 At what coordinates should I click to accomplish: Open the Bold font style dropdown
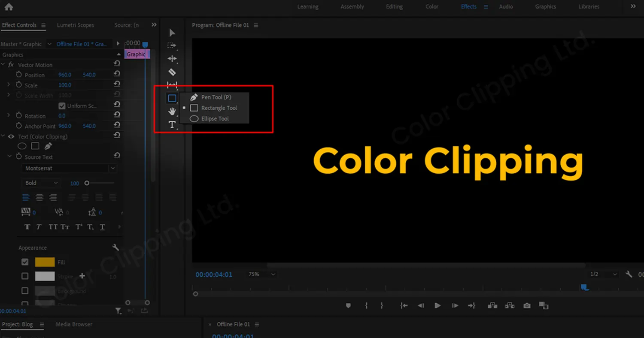tap(41, 183)
